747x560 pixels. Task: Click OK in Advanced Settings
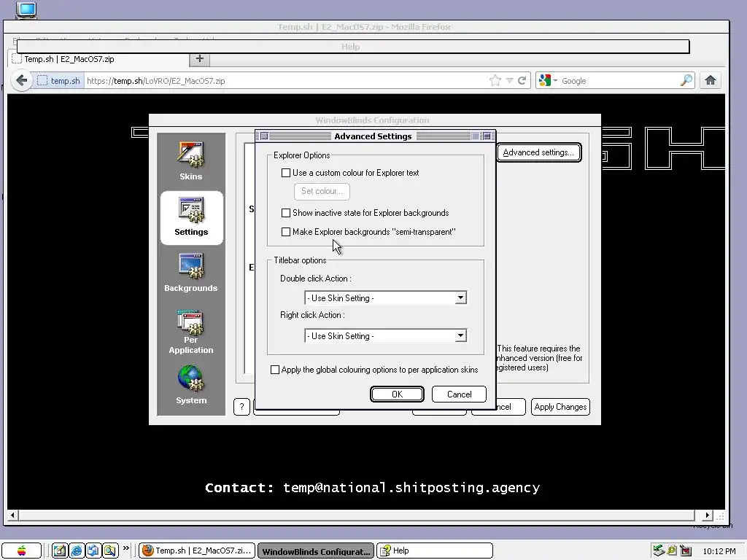397,394
